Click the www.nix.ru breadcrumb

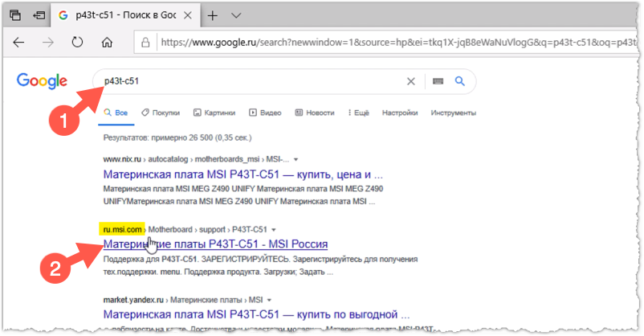tap(122, 159)
